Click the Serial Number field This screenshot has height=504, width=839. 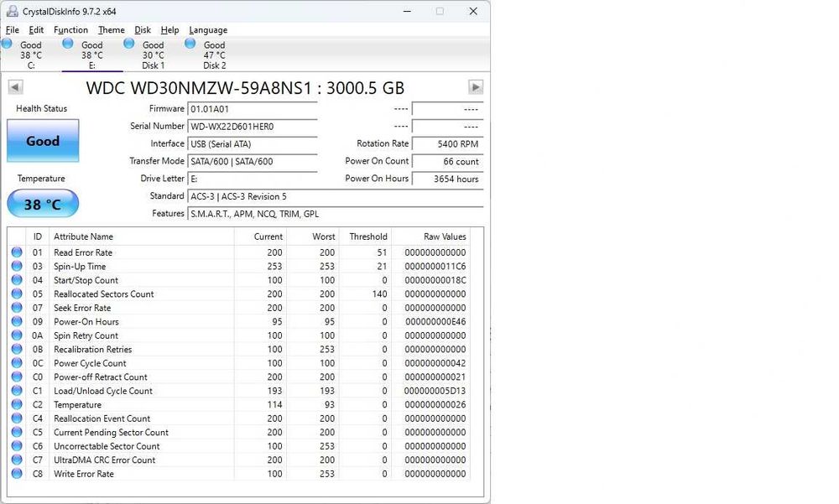point(253,127)
